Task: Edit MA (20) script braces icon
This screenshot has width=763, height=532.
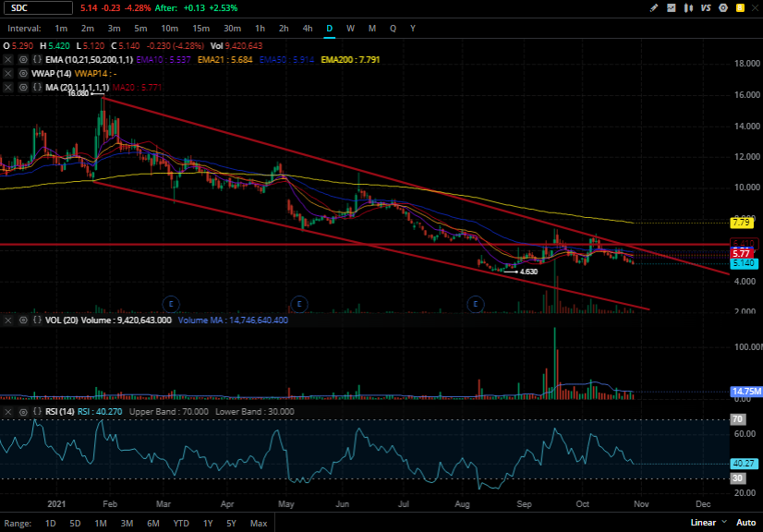Action: pos(37,87)
